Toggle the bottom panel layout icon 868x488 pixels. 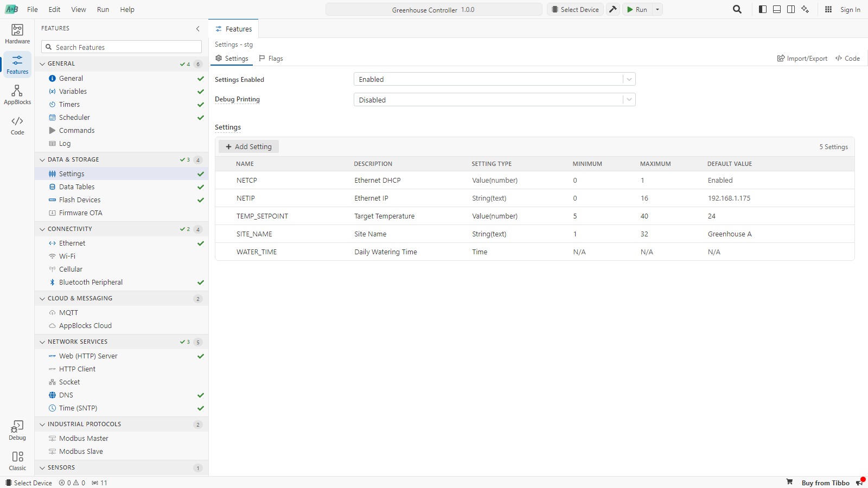(x=777, y=9)
